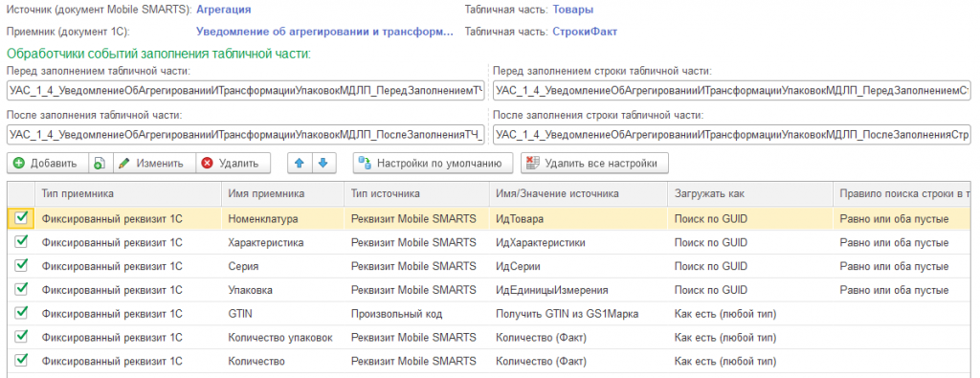Viewport: 980px width, 378px height.
Task: Move the selected row up with the blue up arrow
Action: coord(300,163)
